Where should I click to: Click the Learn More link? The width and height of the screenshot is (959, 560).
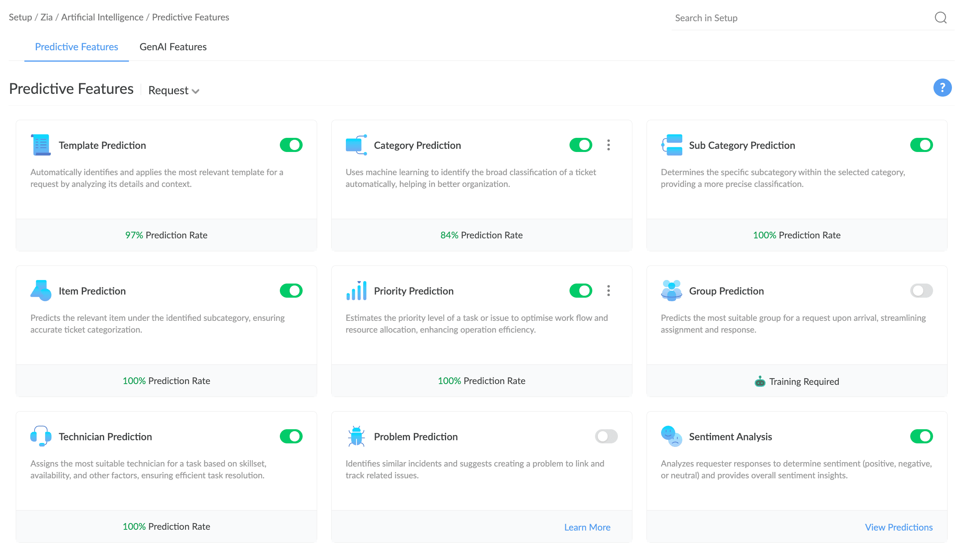point(587,527)
